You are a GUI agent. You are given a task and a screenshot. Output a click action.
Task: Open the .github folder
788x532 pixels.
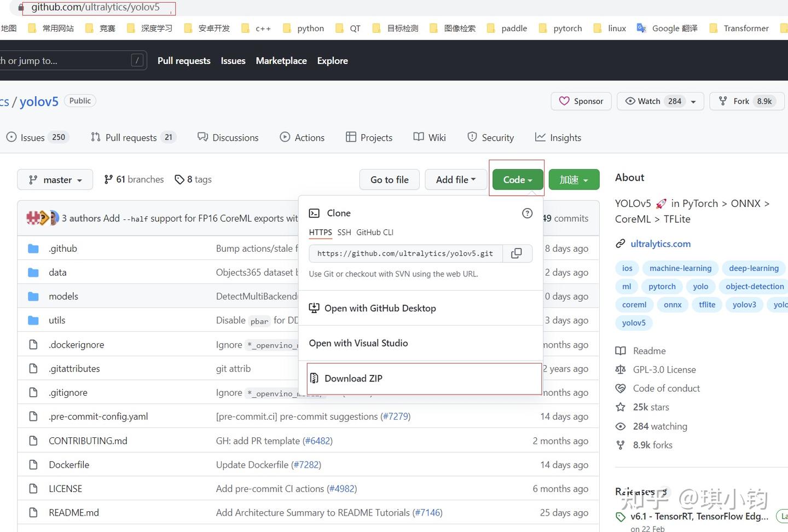(63, 248)
